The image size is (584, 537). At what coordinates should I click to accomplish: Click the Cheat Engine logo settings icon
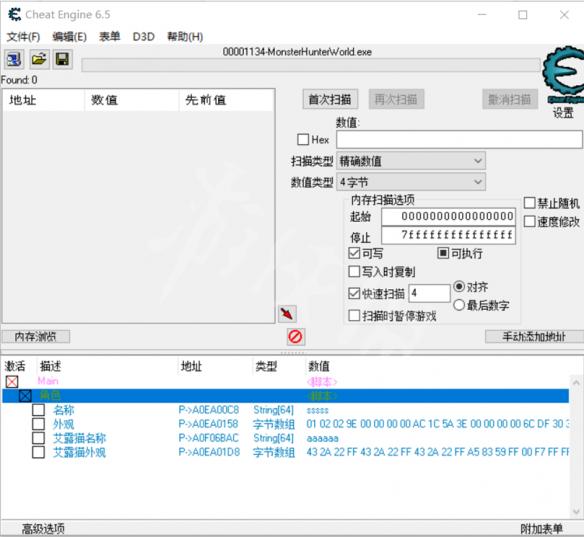[x=563, y=75]
